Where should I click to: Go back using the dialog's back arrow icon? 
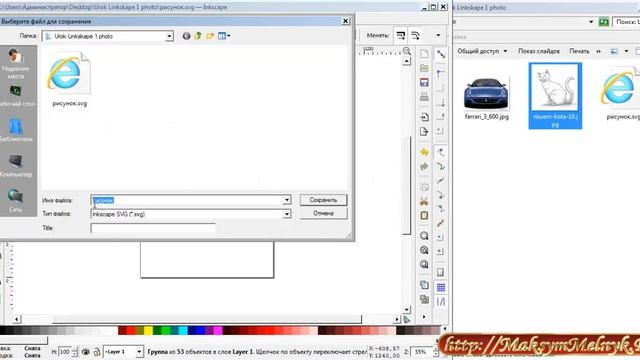187,36
